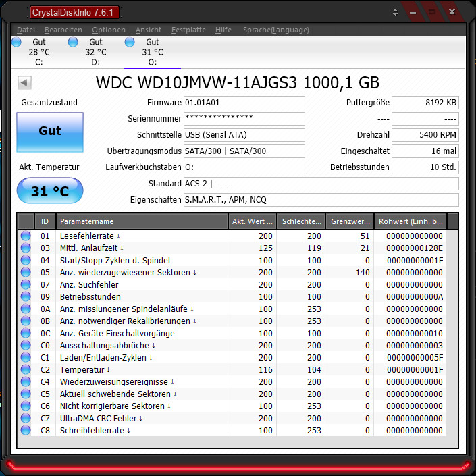Open the Sprache(Language) menu

276,30
